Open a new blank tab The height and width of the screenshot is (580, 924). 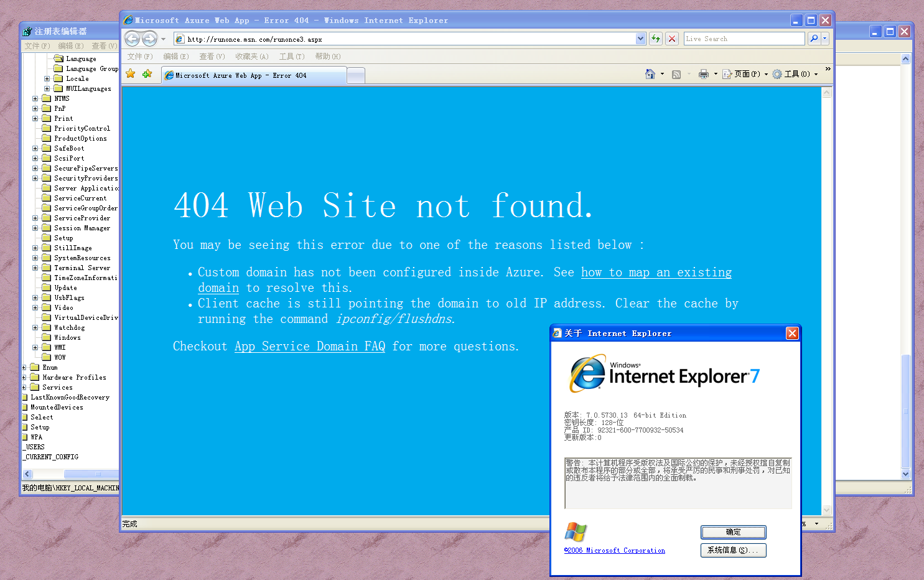(x=355, y=76)
